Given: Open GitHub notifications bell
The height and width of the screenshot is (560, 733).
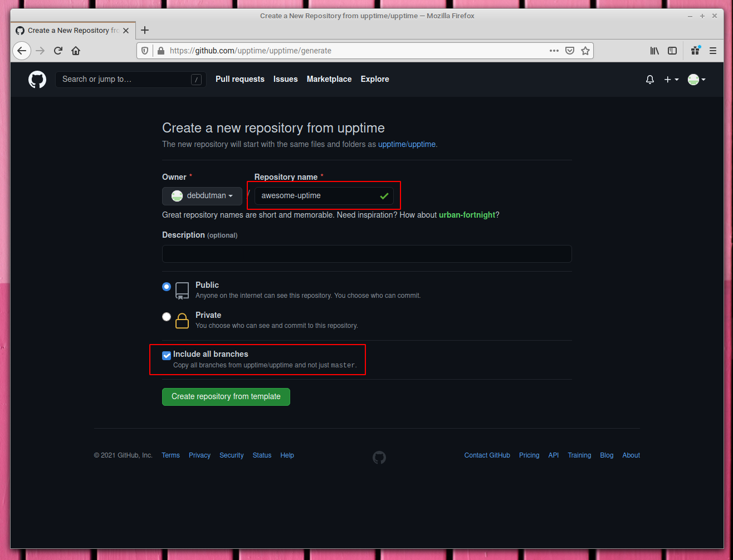Looking at the screenshot, I should pyautogui.click(x=649, y=79).
